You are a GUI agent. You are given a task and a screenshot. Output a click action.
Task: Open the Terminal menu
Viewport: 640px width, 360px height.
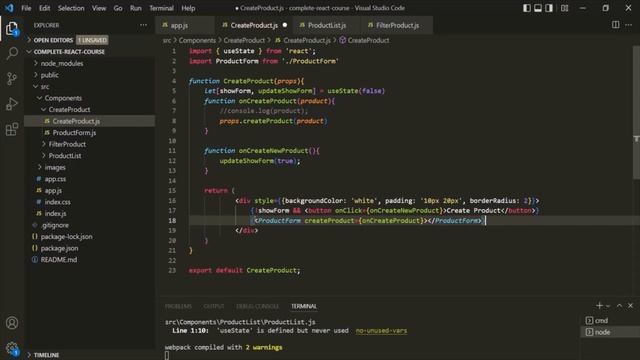click(x=161, y=8)
